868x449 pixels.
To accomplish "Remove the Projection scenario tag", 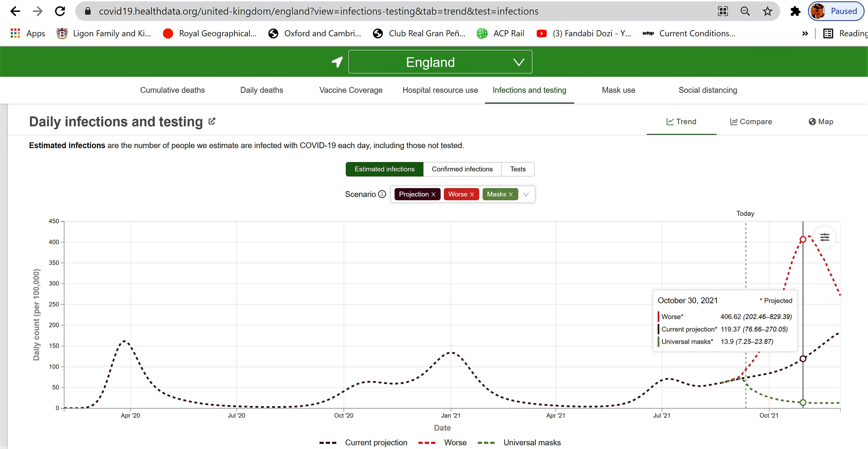I will (433, 194).
